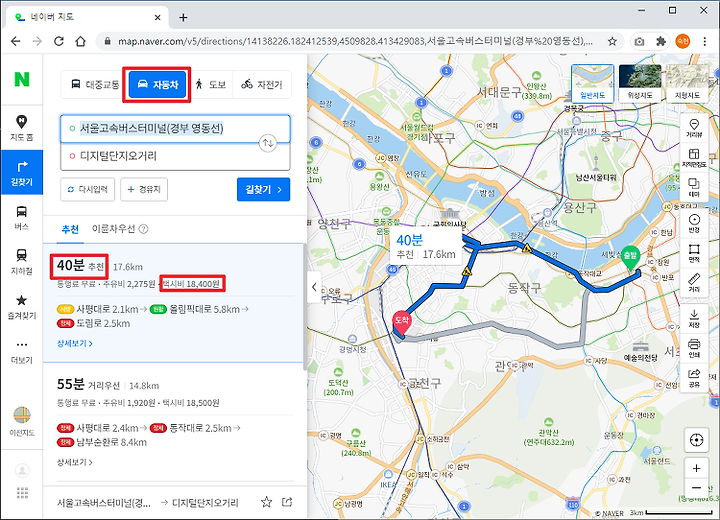This screenshot has height=520, width=720.
Task: Add a waypoint with 경유지
Action: [x=144, y=189]
